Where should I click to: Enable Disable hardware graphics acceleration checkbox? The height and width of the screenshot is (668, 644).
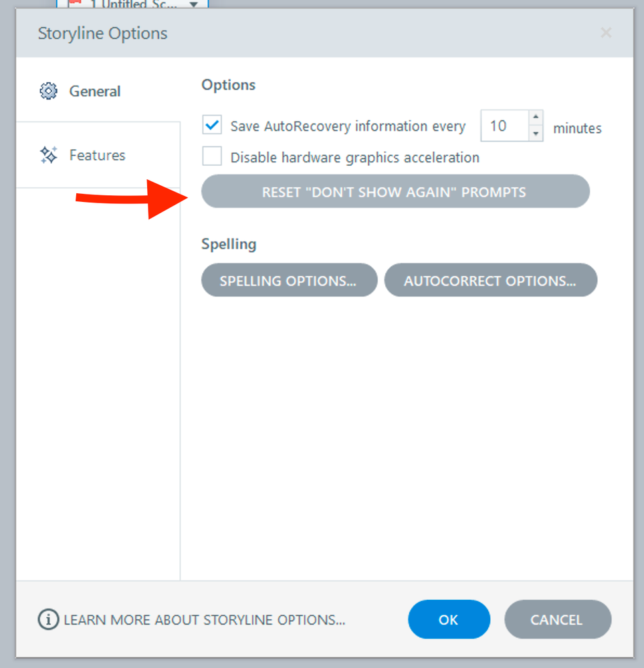[x=212, y=157]
